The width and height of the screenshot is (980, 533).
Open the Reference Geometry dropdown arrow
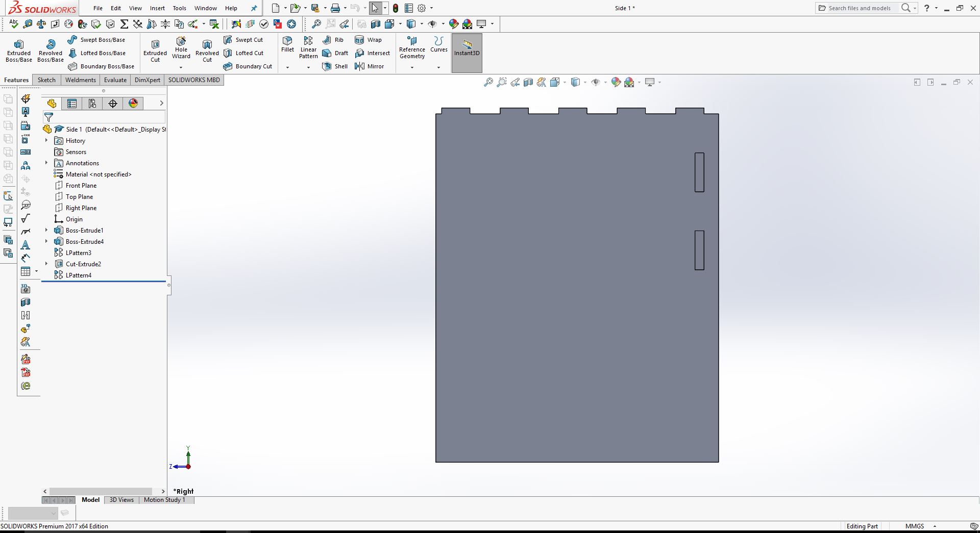pos(412,67)
